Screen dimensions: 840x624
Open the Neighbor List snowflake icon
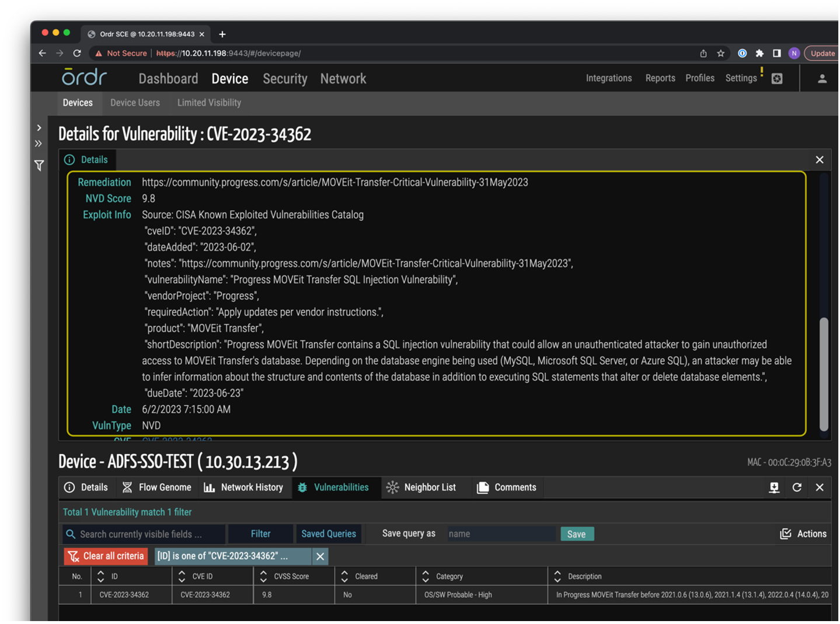click(x=392, y=487)
